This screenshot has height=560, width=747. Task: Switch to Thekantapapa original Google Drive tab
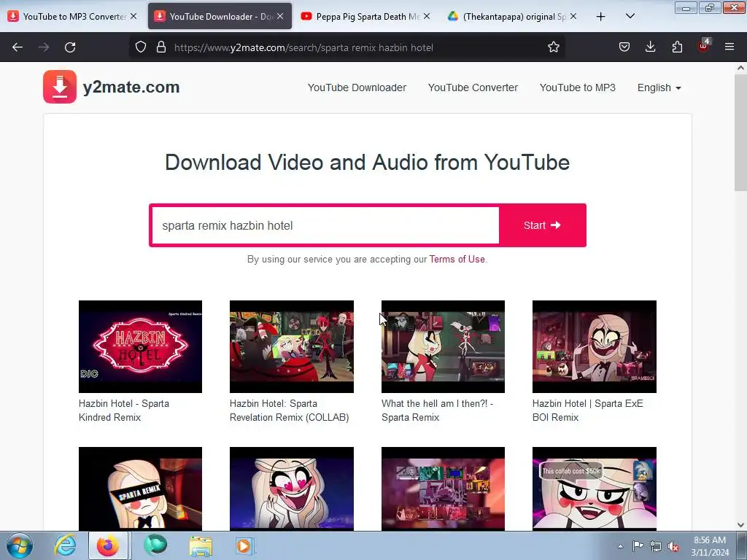point(513,16)
